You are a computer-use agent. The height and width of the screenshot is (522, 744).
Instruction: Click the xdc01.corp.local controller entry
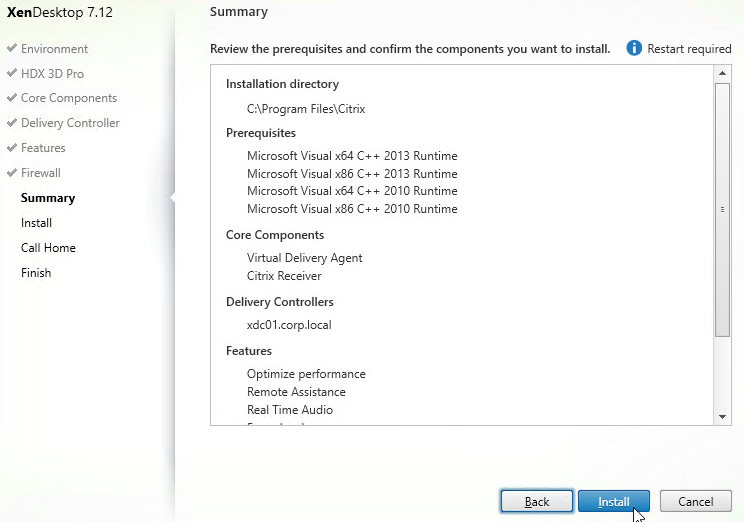289,325
